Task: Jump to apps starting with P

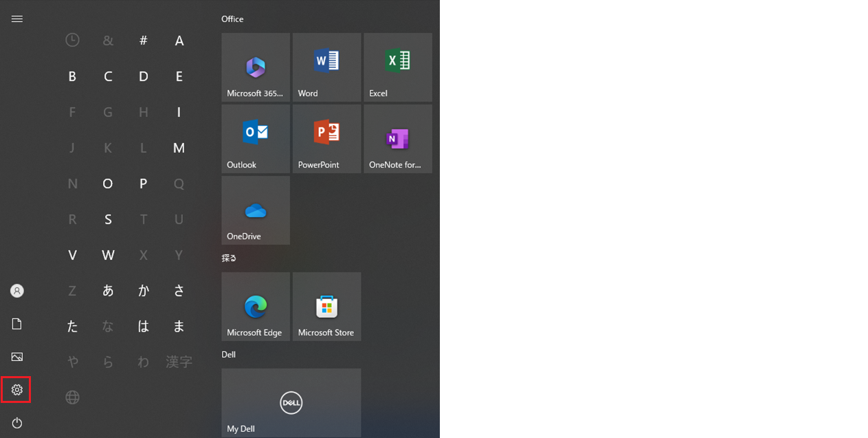Action: pyautogui.click(x=144, y=184)
